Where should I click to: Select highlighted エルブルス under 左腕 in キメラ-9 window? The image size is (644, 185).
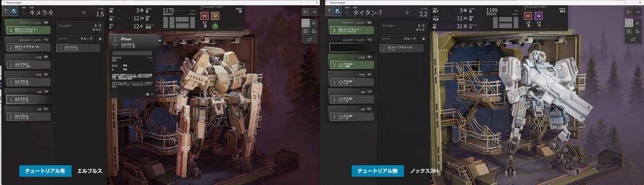pyautogui.click(x=29, y=99)
